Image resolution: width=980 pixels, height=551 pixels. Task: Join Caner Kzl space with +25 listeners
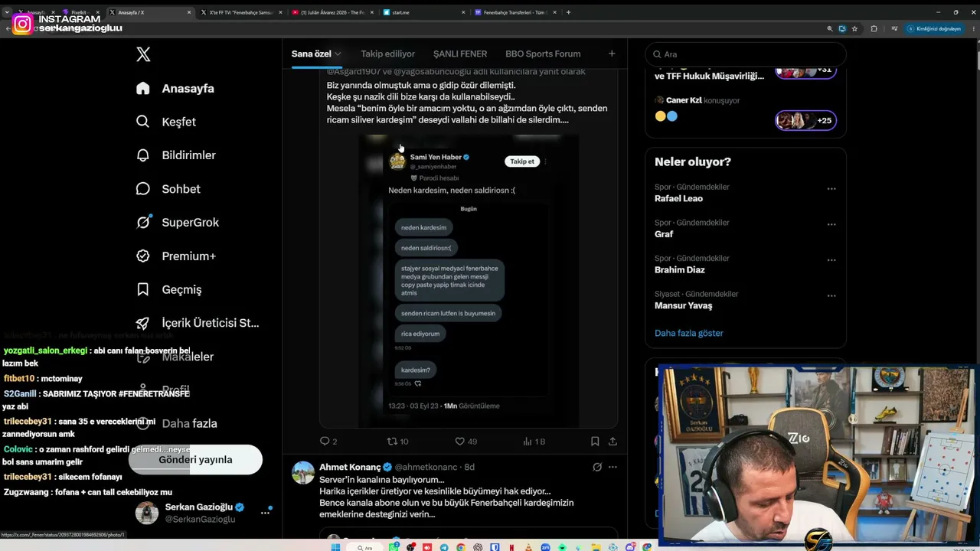click(805, 120)
